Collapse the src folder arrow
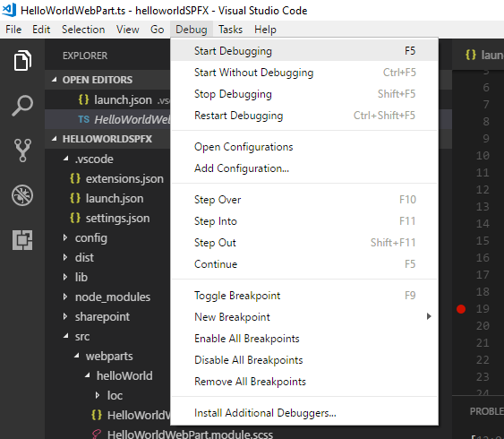This screenshot has width=504, height=439. (x=66, y=336)
